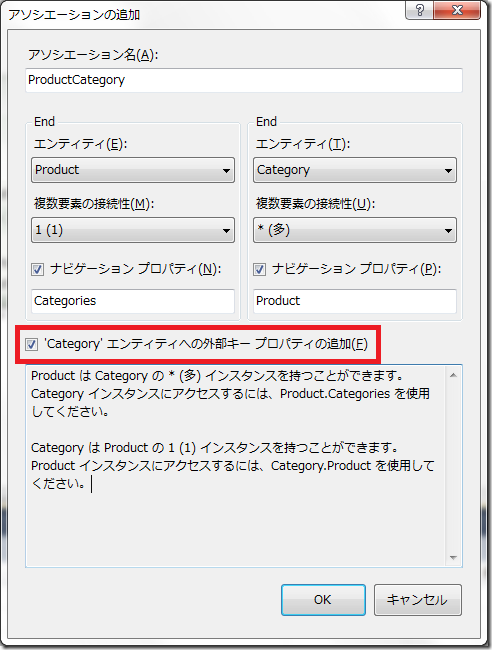Toggle navigation property (P) checkbox
The image size is (492, 650).
pos(259,269)
